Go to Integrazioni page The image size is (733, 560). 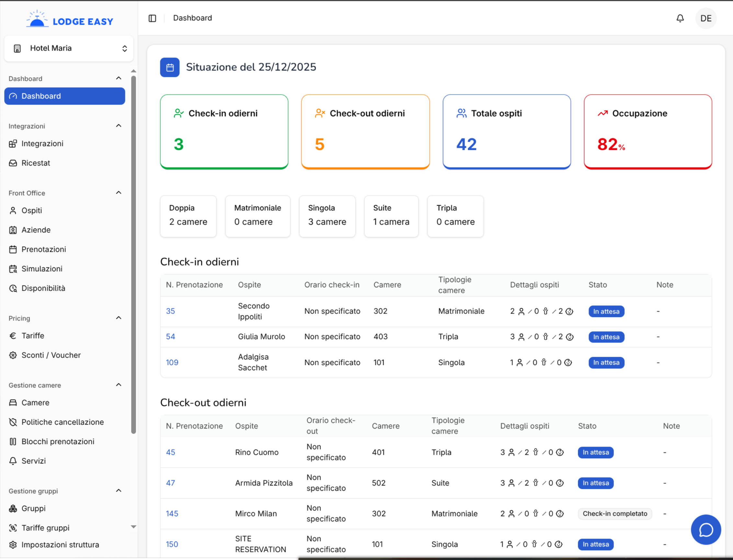(x=43, y=143)
